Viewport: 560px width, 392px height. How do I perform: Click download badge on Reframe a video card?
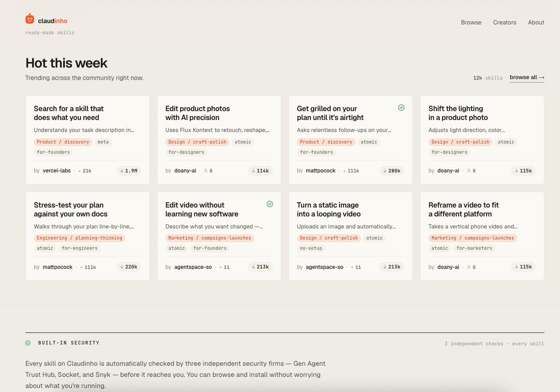[x=524, y=267]
